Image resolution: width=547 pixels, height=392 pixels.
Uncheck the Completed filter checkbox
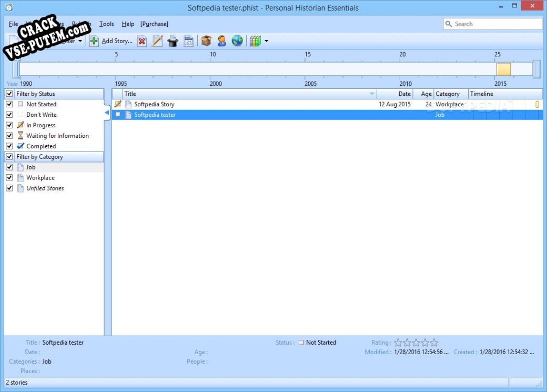point(9,146)
